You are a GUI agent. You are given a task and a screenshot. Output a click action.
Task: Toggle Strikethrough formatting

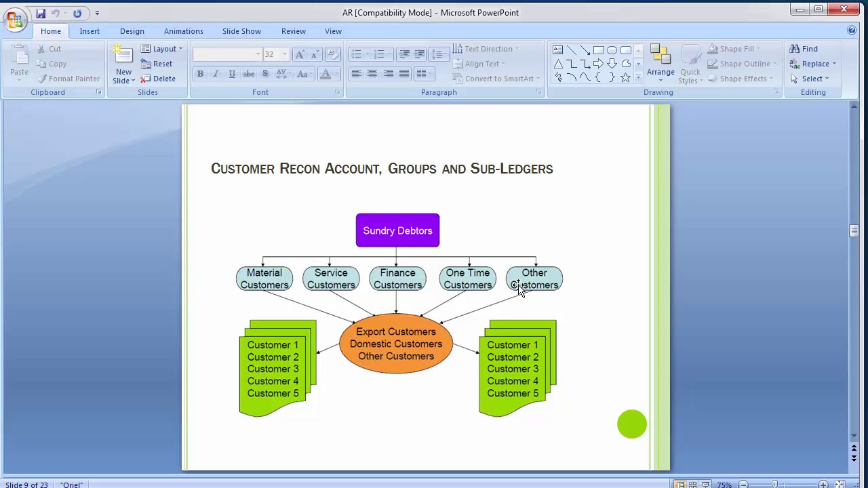coord(249,74)
